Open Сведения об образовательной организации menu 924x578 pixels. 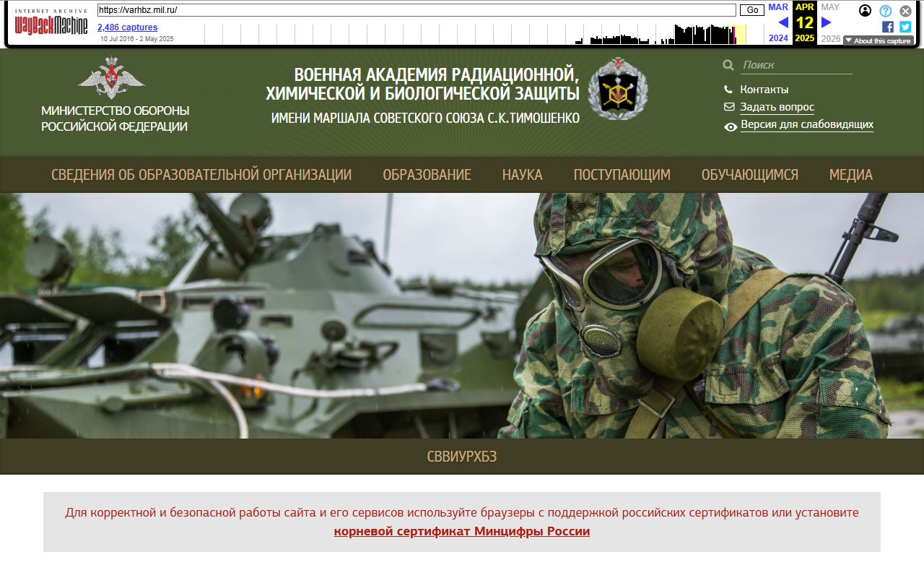[x=201, y=175]
